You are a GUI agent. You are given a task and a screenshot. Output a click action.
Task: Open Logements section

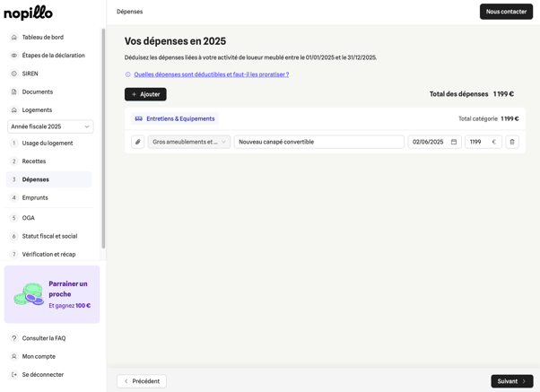(x=37, y=109)
